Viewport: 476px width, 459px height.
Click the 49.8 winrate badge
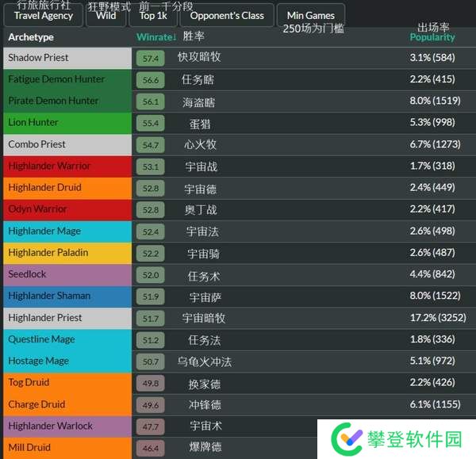[x=151, y=384]
